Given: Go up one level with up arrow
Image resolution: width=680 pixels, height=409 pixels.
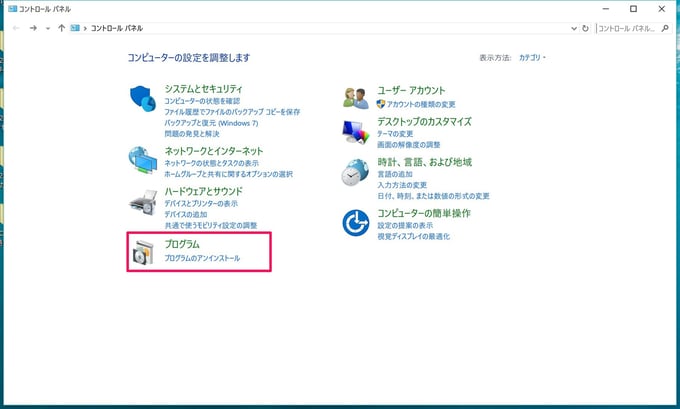Looking at the screenshot, I should pyautogui.click(x=61, y=28).
